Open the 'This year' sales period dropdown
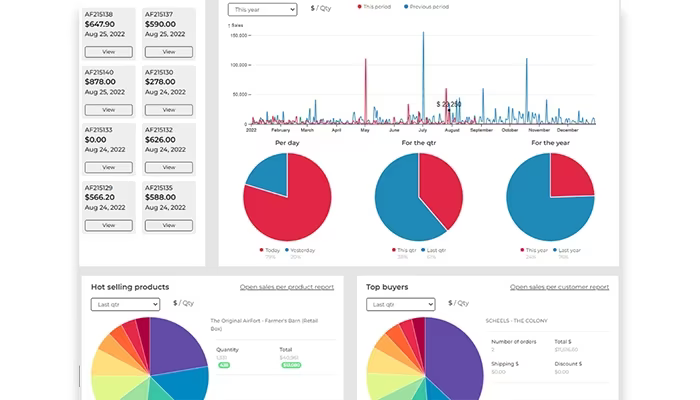The width and height of the screenshot is (700, 400). [x=262, y=9]
